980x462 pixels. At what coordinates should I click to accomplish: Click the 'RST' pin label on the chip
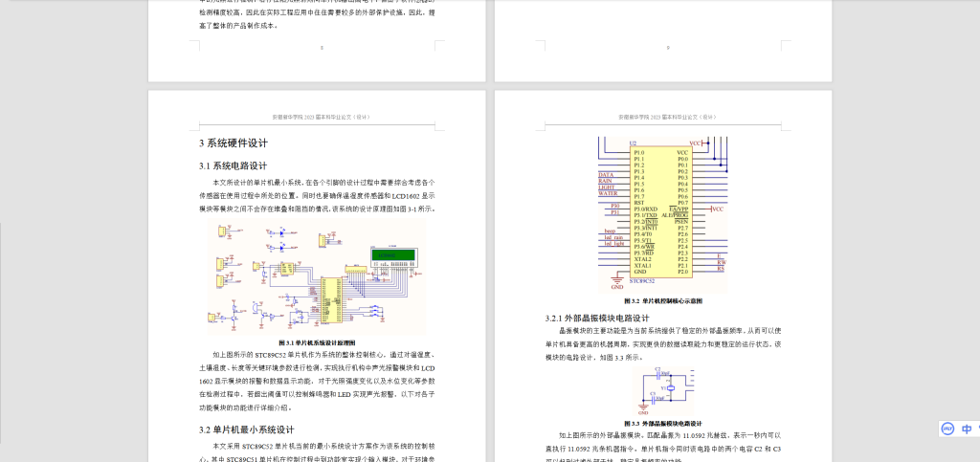[x=638, y=202]
